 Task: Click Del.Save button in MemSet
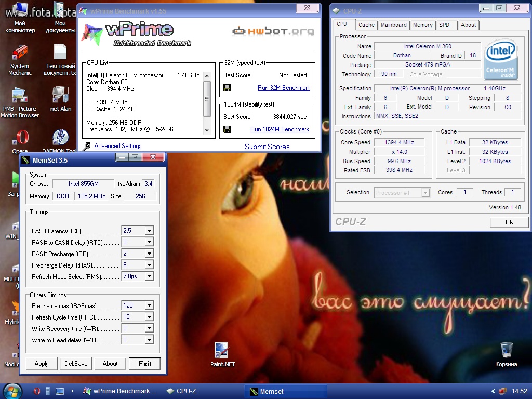point(76,364)
